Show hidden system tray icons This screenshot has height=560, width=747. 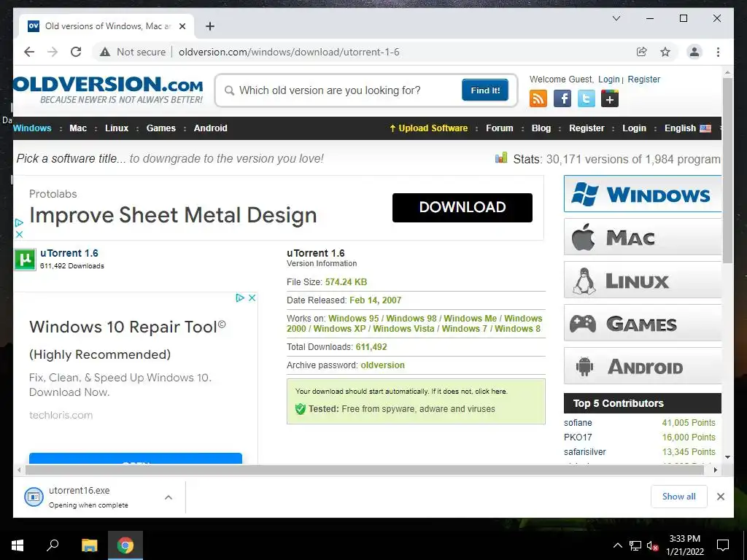[x=617, y=545]
